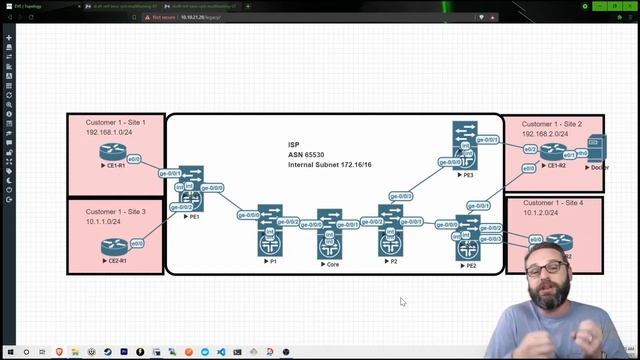Open Pictures panel in EVE sidebar

coord(9,76)
